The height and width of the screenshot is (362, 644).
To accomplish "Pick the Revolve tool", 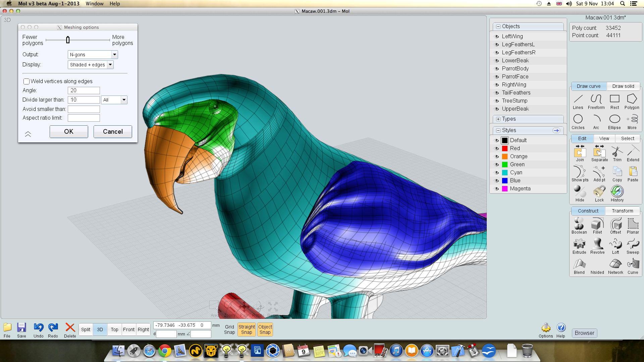I will click(x=597, y=246).
